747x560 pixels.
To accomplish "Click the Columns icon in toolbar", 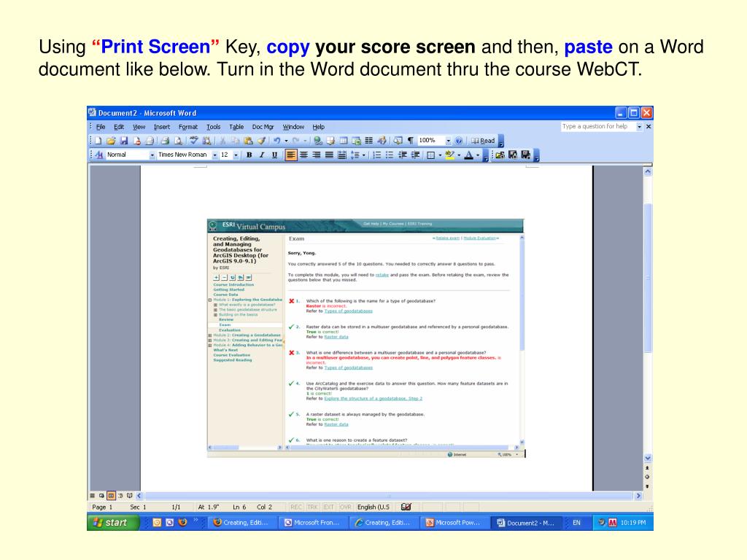I will (x=368, y=141).
